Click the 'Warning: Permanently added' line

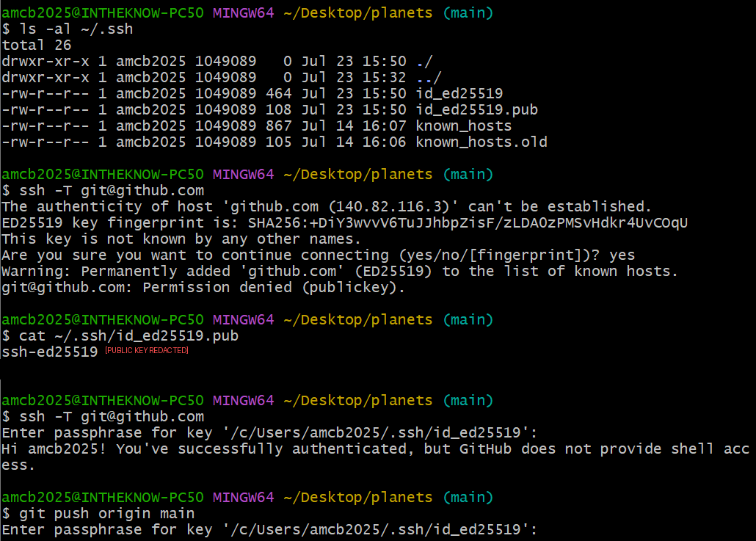point(340,272)
